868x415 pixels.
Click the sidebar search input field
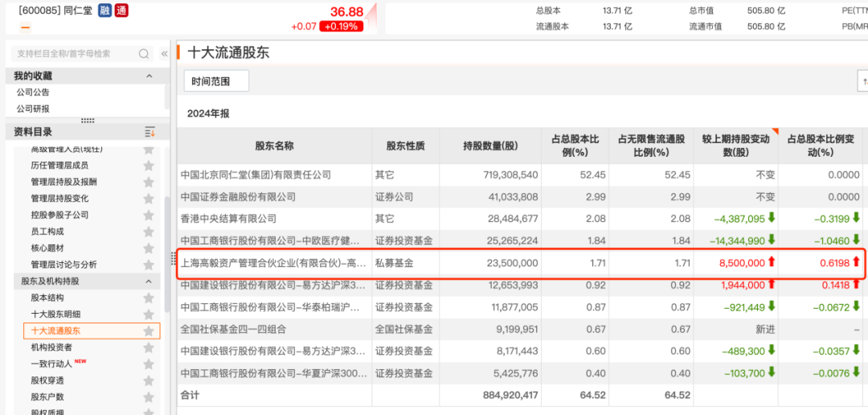72,54
